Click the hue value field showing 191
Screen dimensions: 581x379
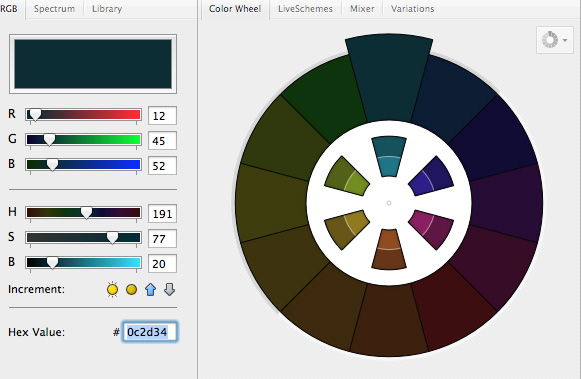162,213
